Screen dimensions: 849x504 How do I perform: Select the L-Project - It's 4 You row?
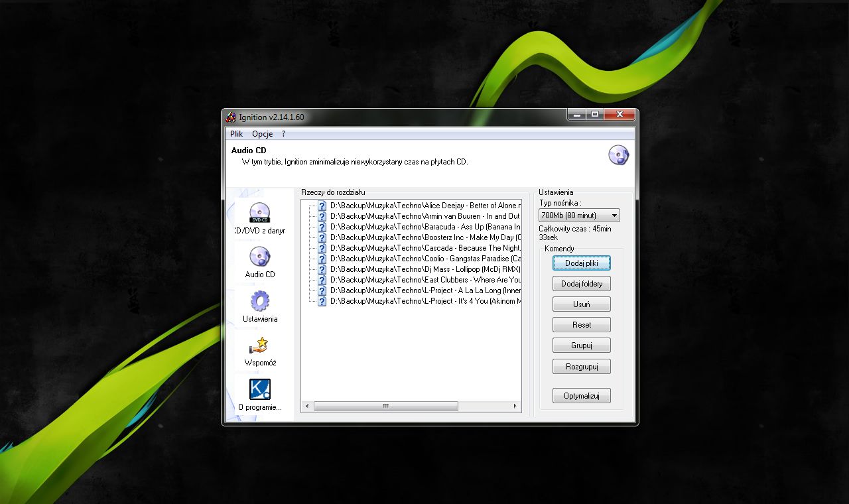click(x=425, y=301)
